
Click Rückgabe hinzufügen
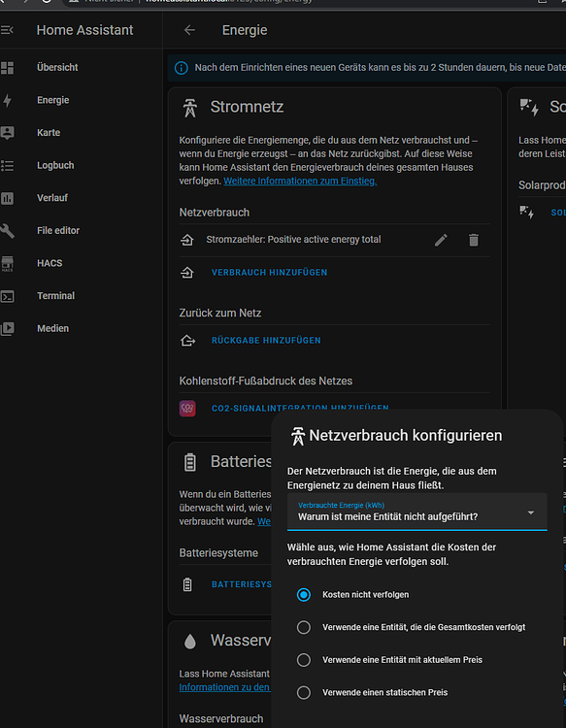click(266, 341)
